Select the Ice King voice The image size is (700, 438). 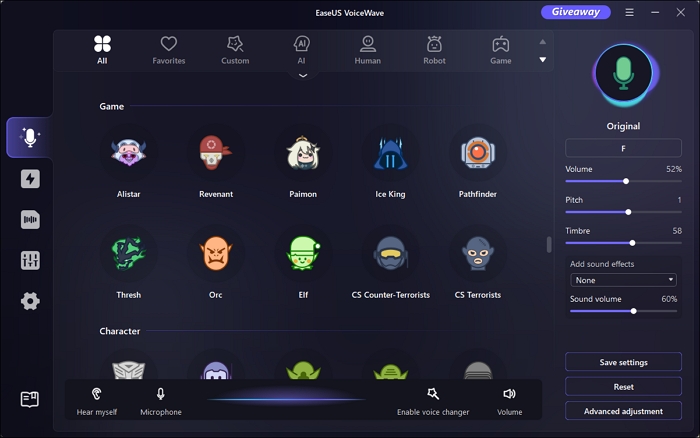(x=390, y=154)
